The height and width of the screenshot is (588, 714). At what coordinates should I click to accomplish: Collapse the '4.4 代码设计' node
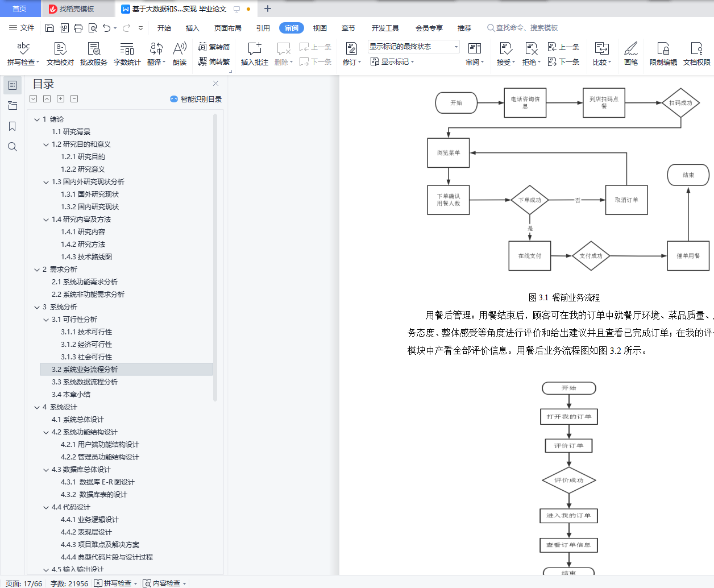(46, 507)
